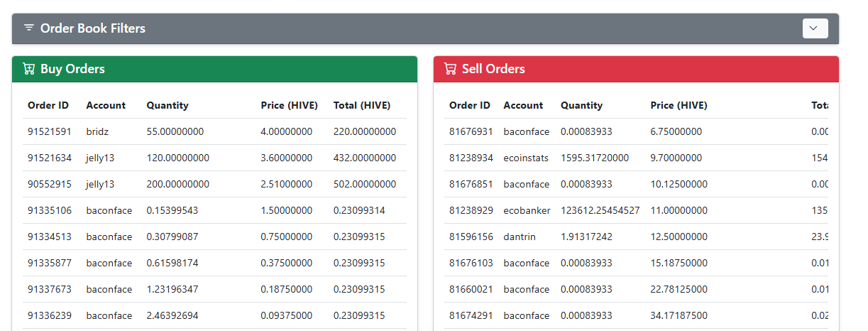The width and height of the screenshot is (868, 331).
Task: Click quantity 2.46392694
Action: click(x=172, y=315)
